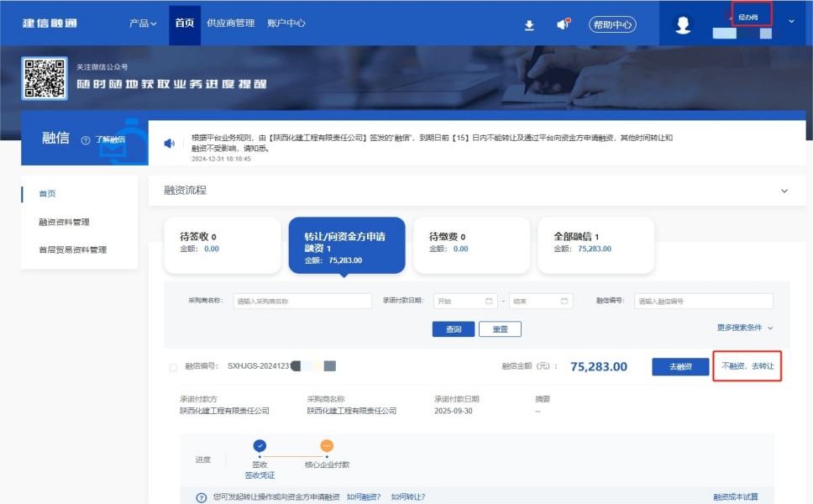Screen dimensions: 813x504
Task: Click the calendar icon in 开始 date field
Action: (490, 301)
